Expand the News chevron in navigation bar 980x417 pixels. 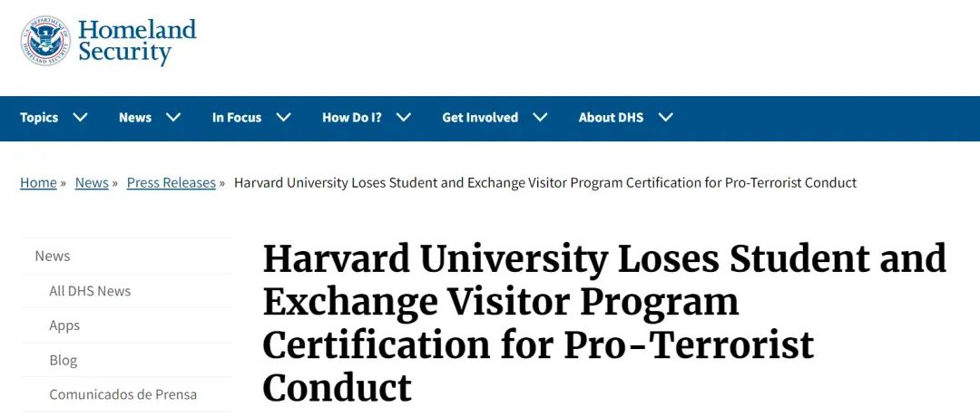click(173, 117)
